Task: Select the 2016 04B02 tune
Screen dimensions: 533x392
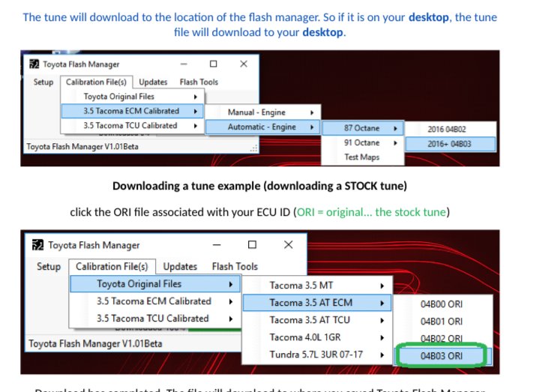Action: 451,129
